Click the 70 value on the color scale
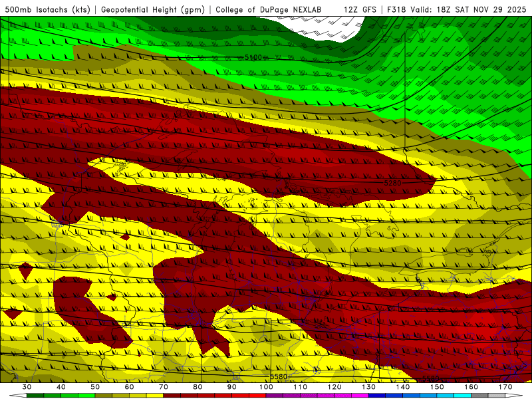Image resolution: width=532 pixels, height=399 pixels. click(164, 387)
